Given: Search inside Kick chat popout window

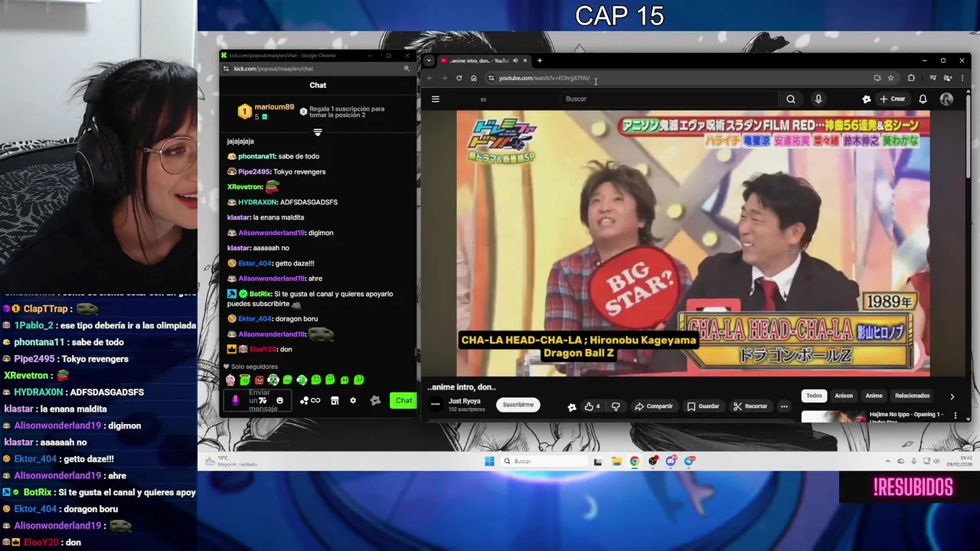Looking at the screenshot, I should 407,69.
